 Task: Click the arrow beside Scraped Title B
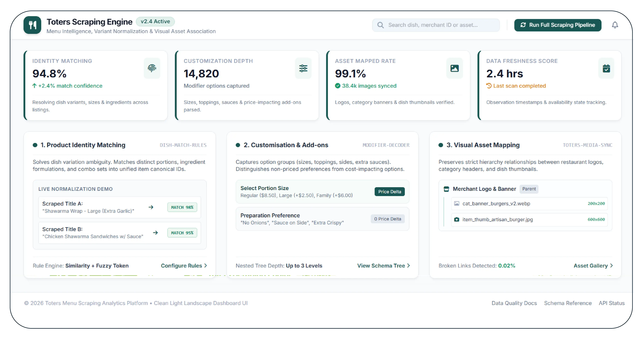(x=155, y=233)
